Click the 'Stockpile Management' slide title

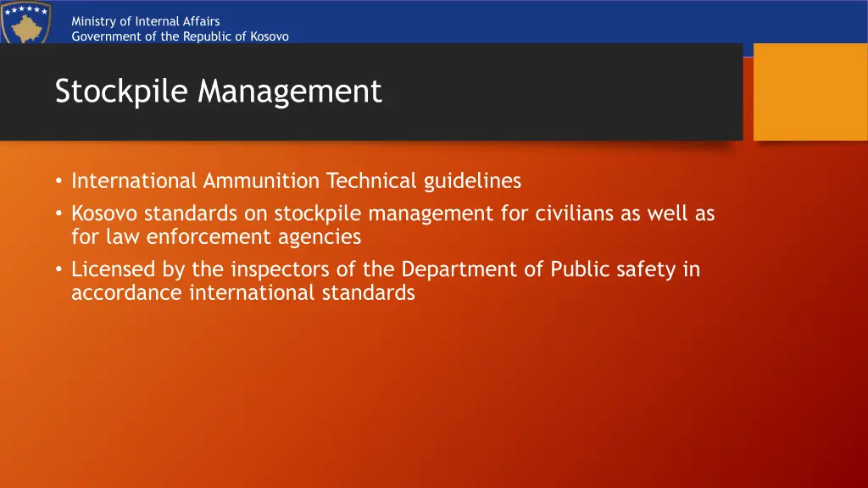tap(218, 91)
